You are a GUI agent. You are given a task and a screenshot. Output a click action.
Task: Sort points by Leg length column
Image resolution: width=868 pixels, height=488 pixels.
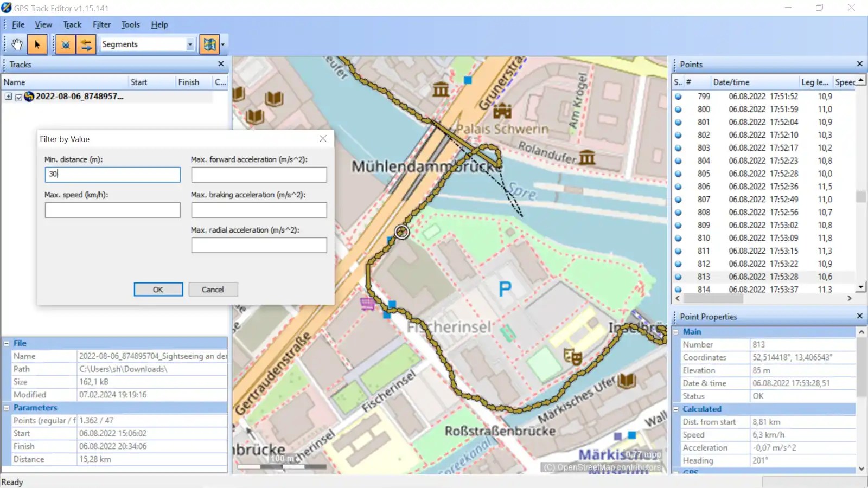pyautogui.click(x=816, y=82)
